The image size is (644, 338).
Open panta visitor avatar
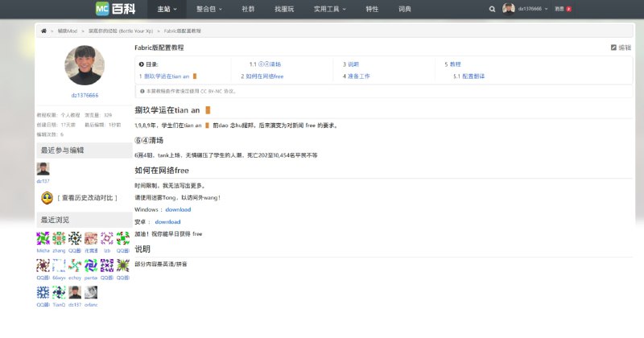91,266
